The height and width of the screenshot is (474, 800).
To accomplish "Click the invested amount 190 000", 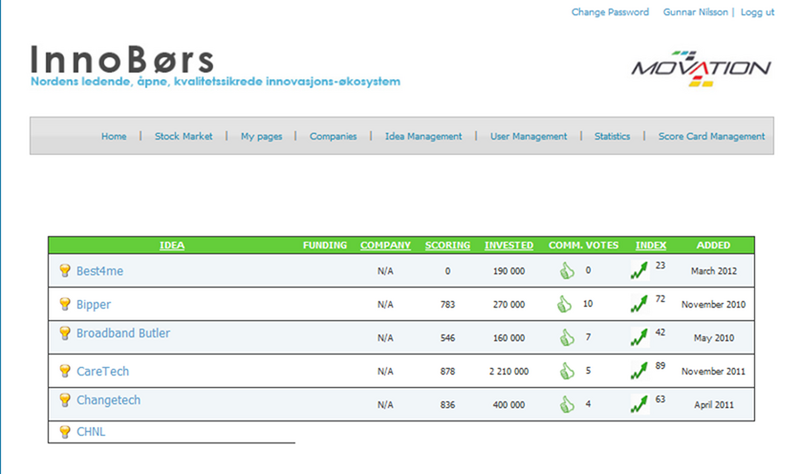I will pyautogui.click(x=509, y=271).
